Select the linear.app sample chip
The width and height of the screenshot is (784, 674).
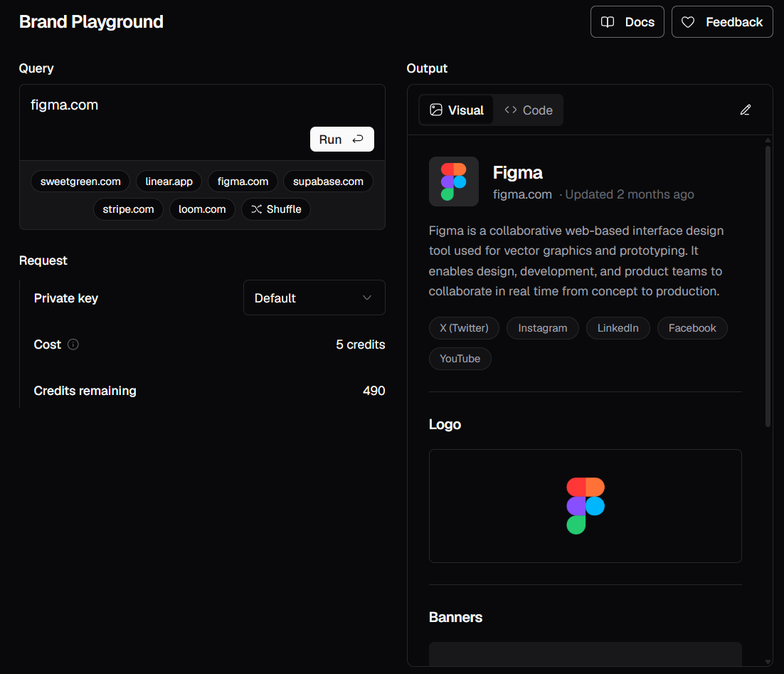pos(169,181)
